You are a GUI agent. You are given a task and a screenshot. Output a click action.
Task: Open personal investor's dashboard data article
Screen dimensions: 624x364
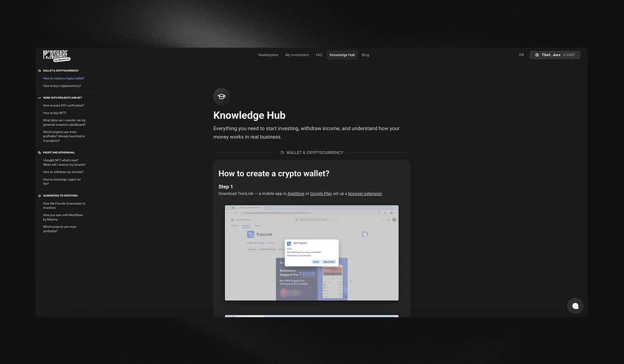point(64,123)
